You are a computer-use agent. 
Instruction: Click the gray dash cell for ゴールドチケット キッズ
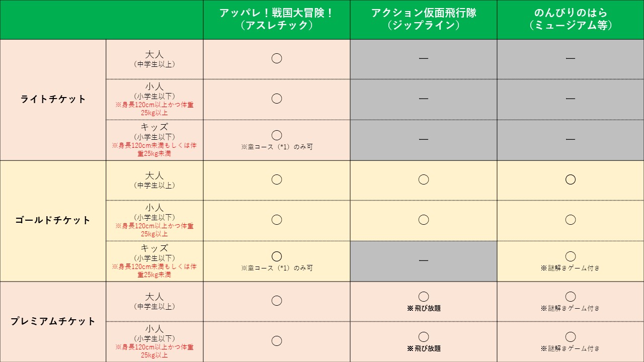[x=424, y=260]
